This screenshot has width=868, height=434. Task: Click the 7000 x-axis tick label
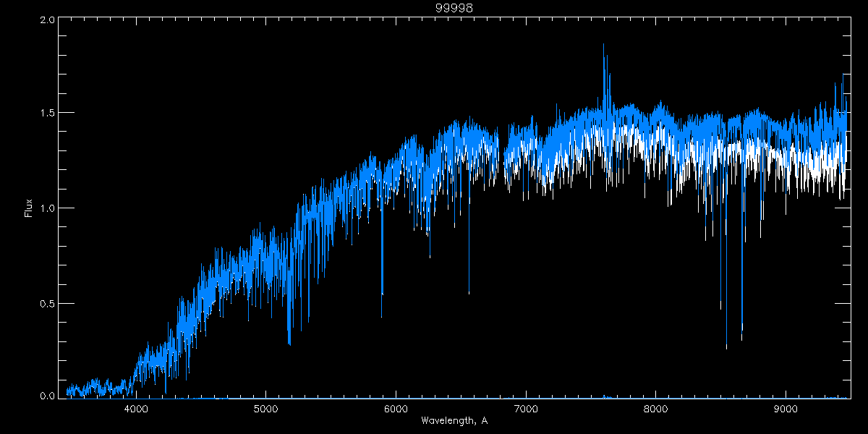click(x=525, y=408)
